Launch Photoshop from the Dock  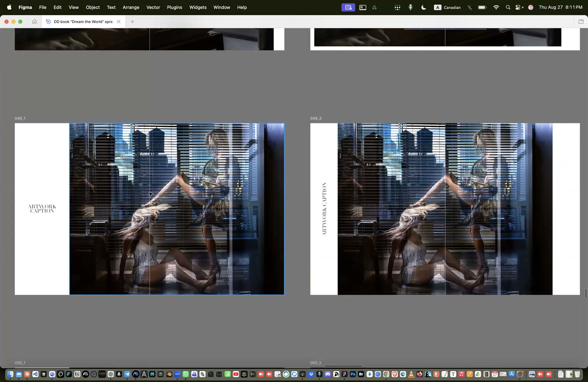[352, 374]
